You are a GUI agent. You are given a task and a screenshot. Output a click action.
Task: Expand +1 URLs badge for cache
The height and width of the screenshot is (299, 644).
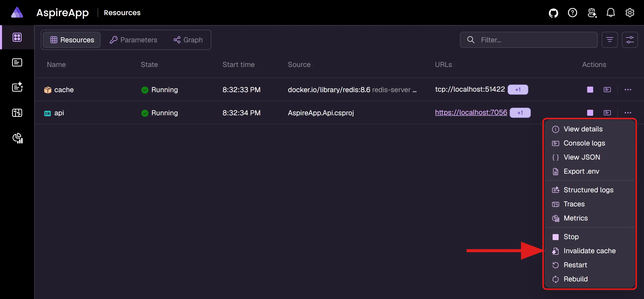click(x=518, y=90)
